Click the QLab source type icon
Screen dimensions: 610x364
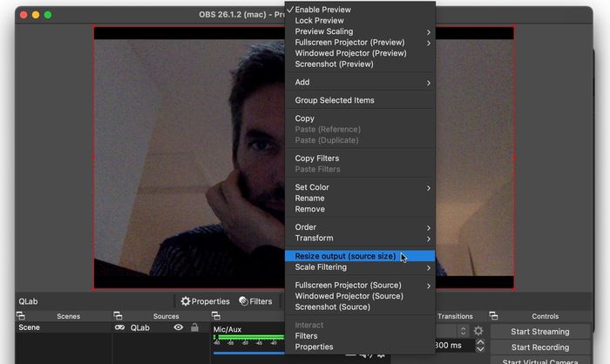click(x=120, y=328)
